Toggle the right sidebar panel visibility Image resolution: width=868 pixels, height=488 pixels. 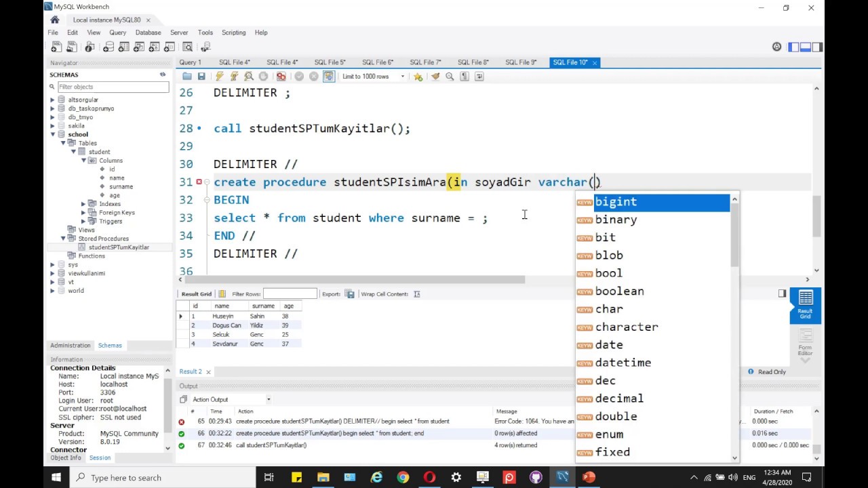tap(818, 47)
